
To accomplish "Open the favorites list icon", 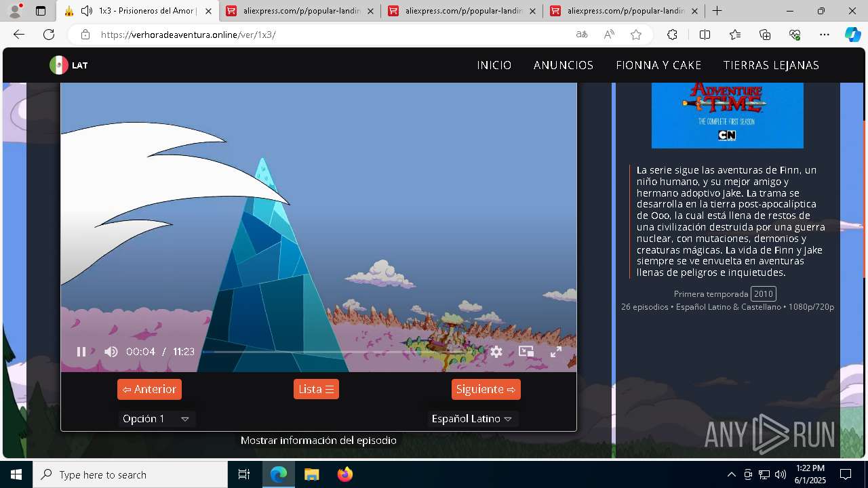I will [x=735, y=35].
